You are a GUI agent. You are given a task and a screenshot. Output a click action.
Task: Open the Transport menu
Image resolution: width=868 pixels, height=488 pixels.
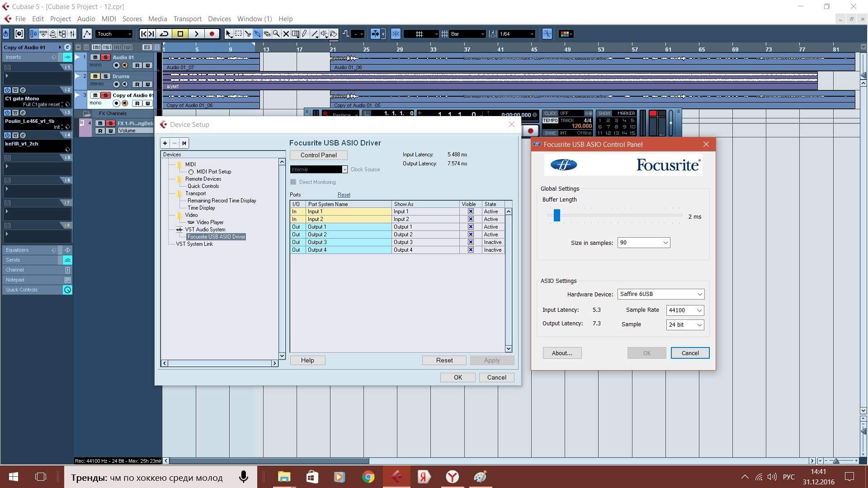tap(187, 19)
